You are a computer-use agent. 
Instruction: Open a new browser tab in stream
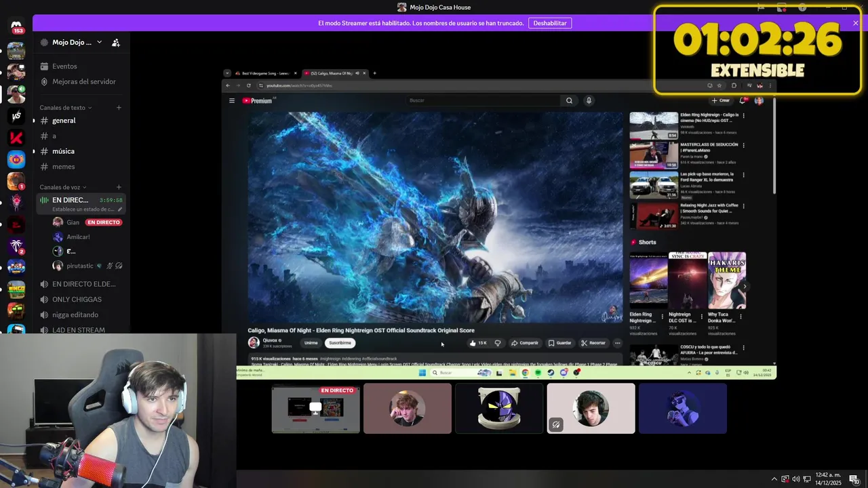coord(374,73)
